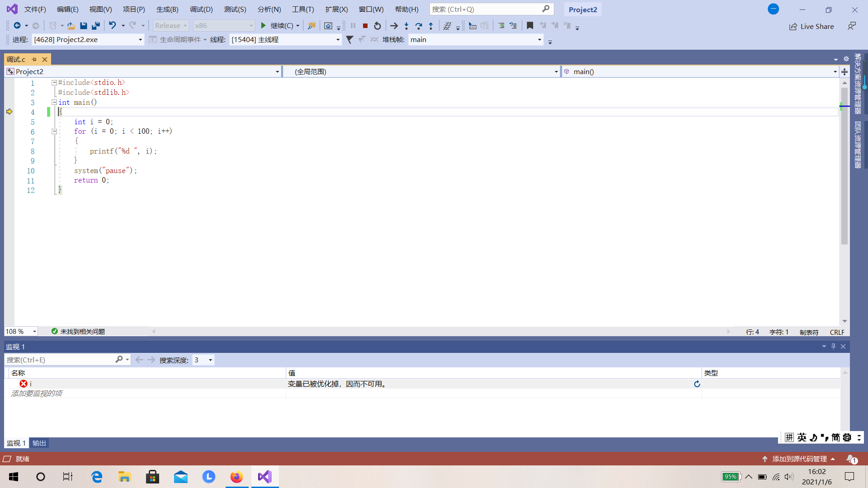
Task: Toggle pin on 调试.c tab
Action: pyautogui.click(x=34, y=59)
